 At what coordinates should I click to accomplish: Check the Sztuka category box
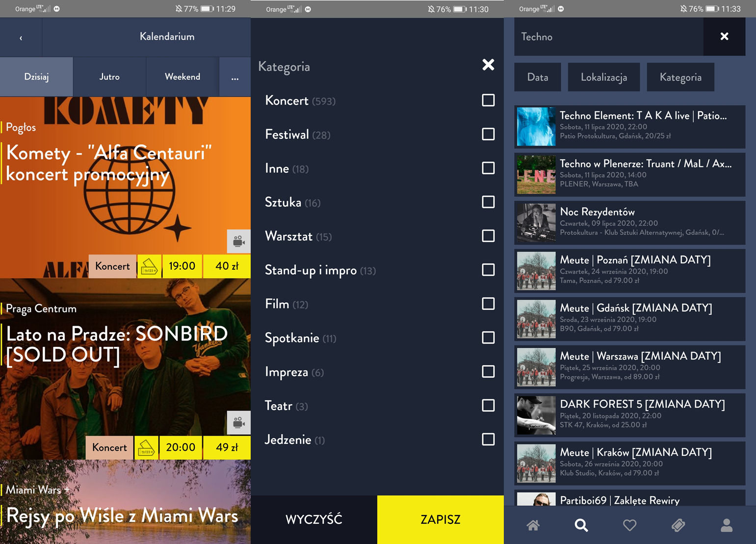[488, 202]
